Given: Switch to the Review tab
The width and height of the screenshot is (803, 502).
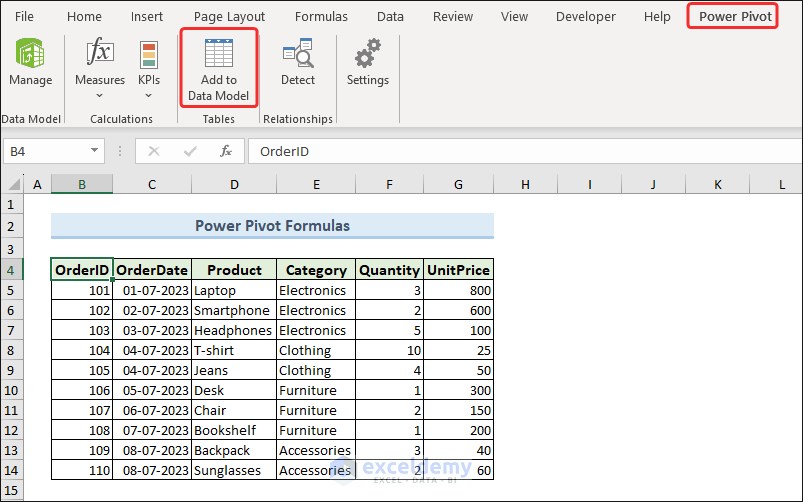Looking at the screenshot, I should tap(453, 17).
